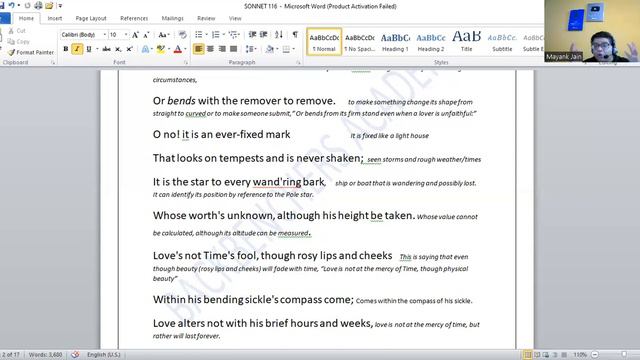Click the Text Effects icon
This screenshot has width=640, height=360.
click(x=145, y=49)
